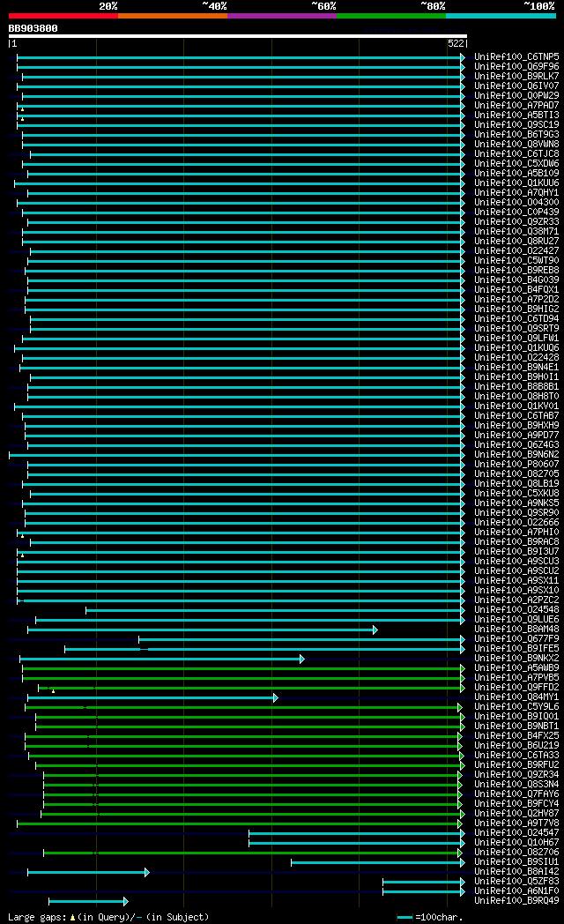Open hit UniRef100_A9PD77

tap(516, 435)
